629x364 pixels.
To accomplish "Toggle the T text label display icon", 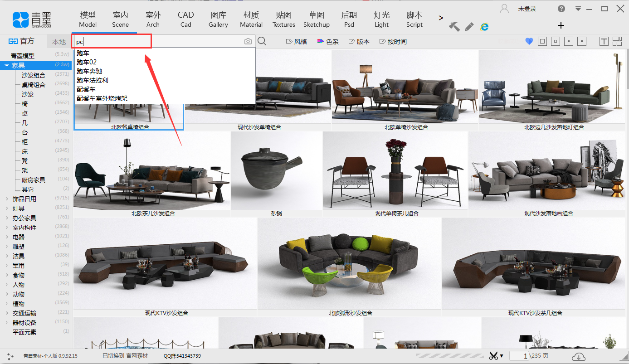I will click(x=604, y=42).
